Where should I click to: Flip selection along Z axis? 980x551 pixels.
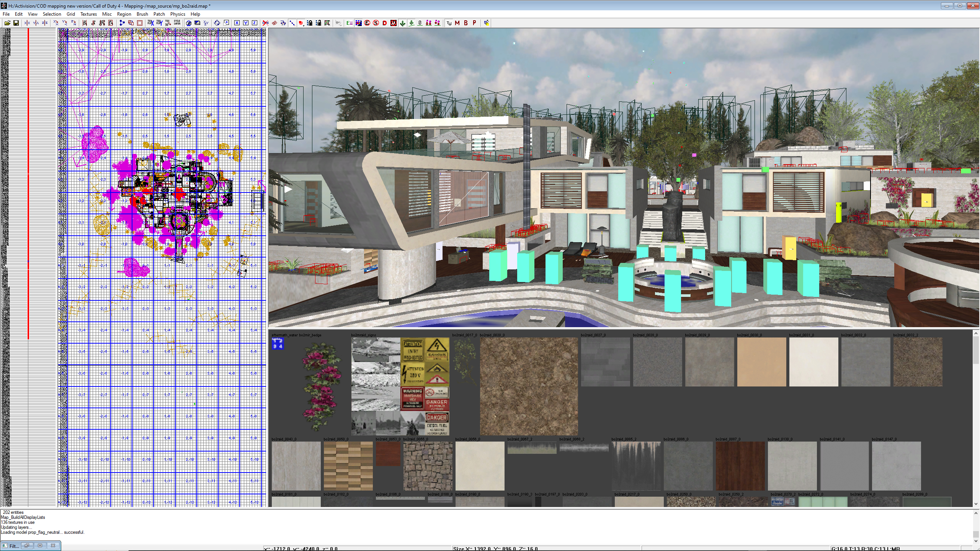click(x=45, y=23)
